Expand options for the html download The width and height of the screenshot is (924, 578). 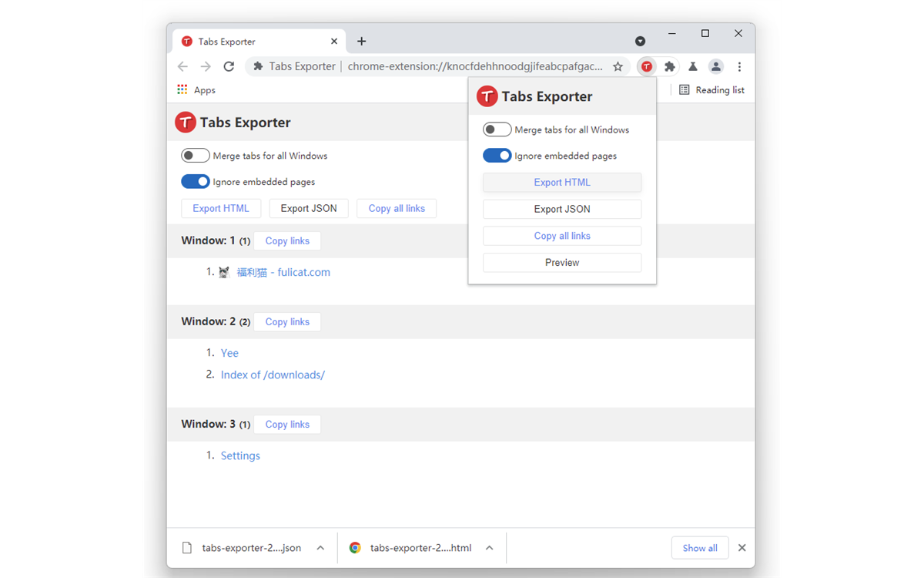[489, 548]
